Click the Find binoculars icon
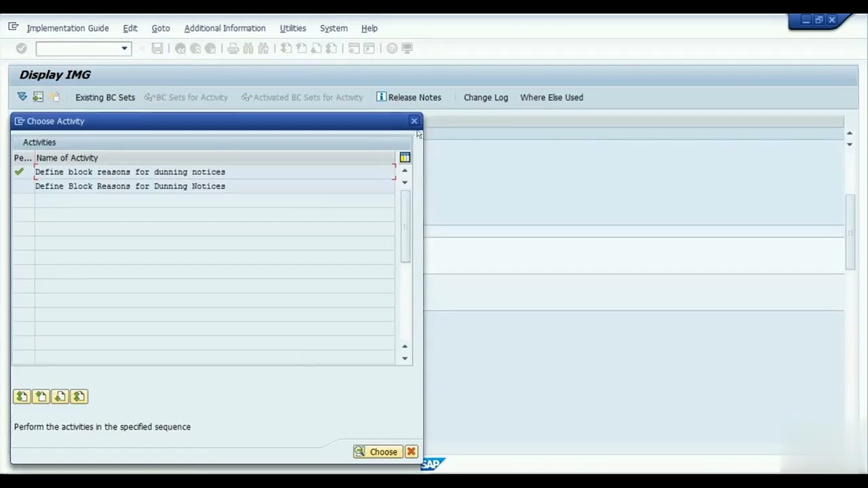The width and height of the screenshot is (868, 488). click(x=248, y=48)
